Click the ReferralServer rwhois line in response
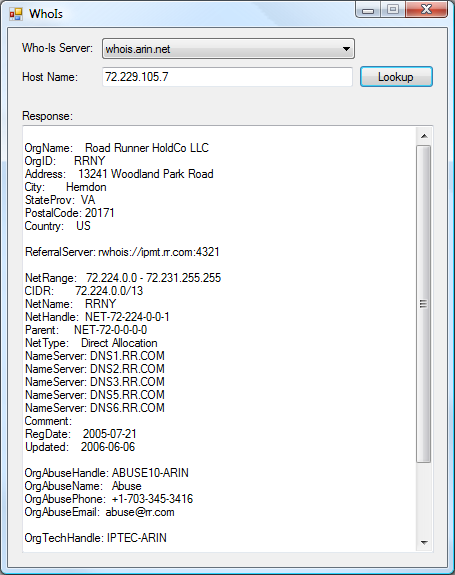 122,252
